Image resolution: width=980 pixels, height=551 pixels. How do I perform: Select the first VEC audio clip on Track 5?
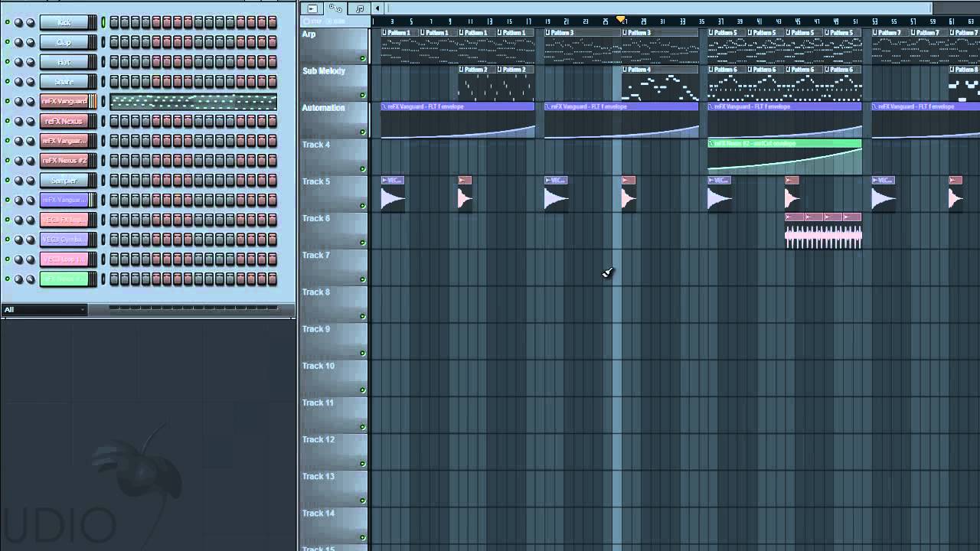click(393, 195)
